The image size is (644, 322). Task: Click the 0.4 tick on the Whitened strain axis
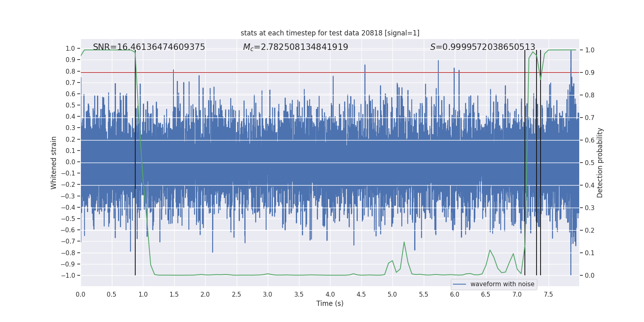[x=70, y=116]
